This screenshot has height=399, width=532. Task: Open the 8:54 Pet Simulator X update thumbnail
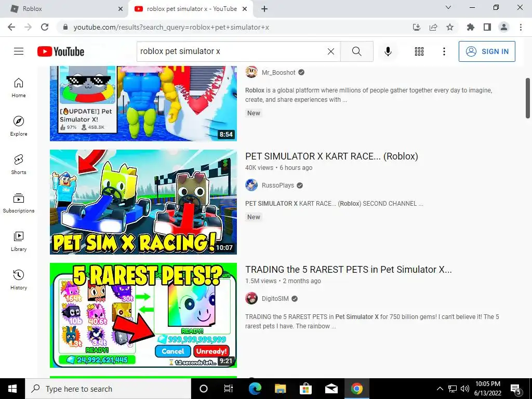[x=143, y=103]
